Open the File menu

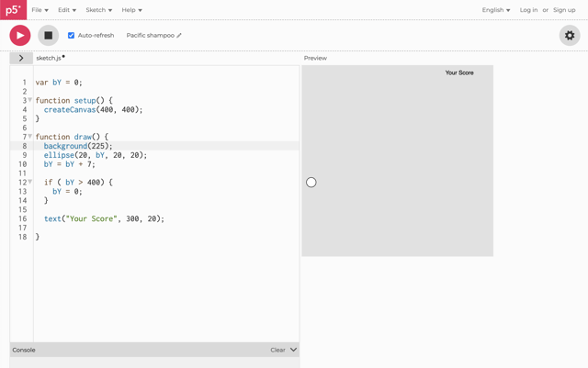40,10
